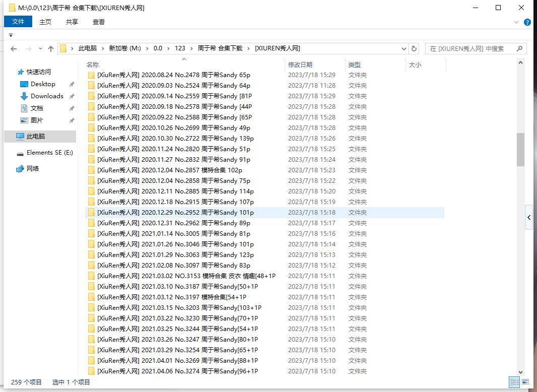Open recent locations dropdown arrow
Screen dimensions: 537x392
[40, 49]
